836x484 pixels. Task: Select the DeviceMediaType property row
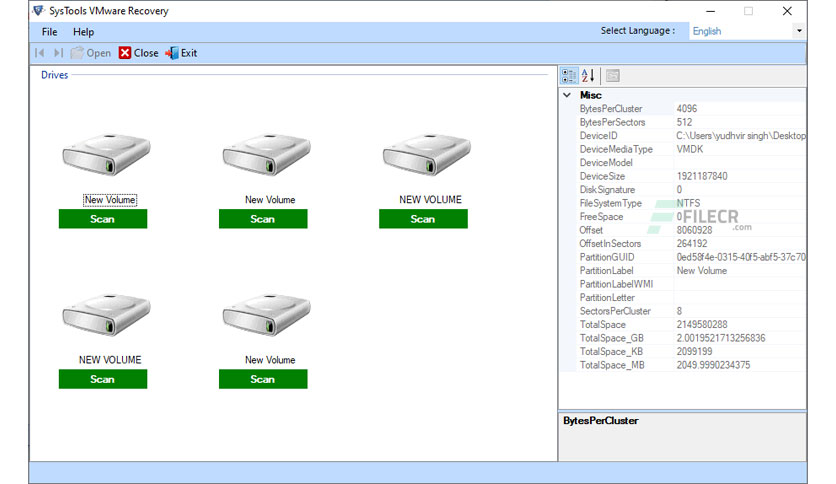click(x=691, y=149)
